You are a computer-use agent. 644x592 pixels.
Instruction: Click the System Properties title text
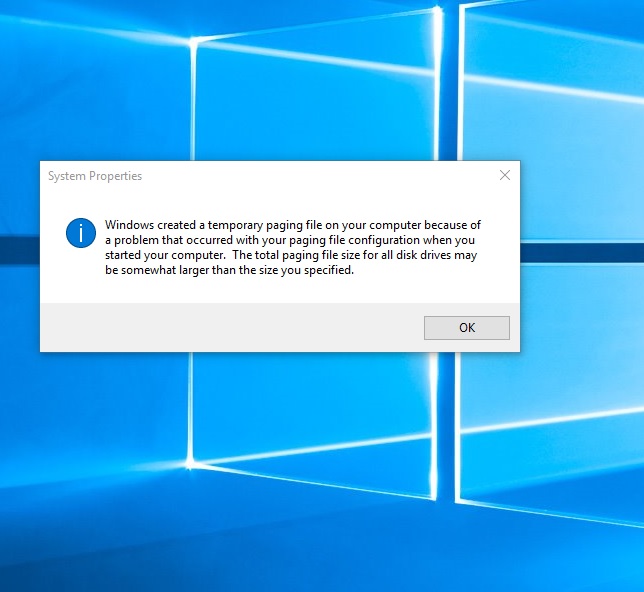click(x=95, y=176)
